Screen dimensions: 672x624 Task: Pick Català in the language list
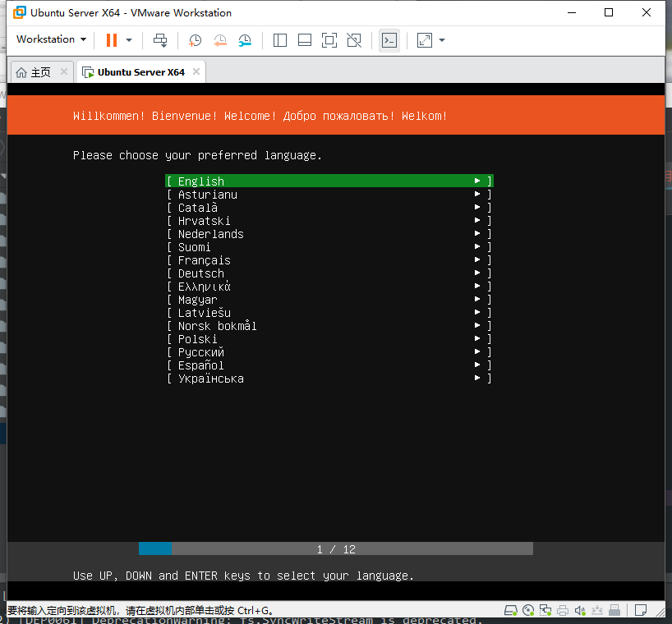[x=329, y=208]
